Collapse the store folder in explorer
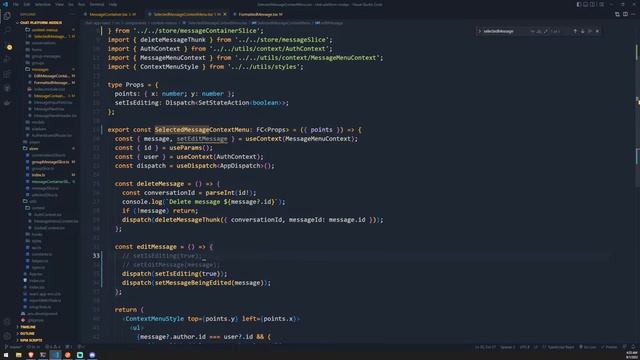Image resolution: width=640 pixels, height=360 pixels. pos(33,149)
